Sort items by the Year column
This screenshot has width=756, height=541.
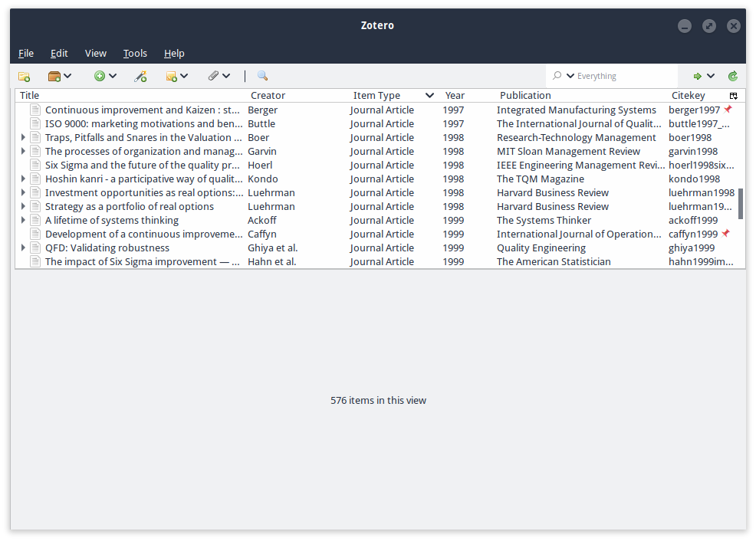pyautogui.click(x=455, y=95)
